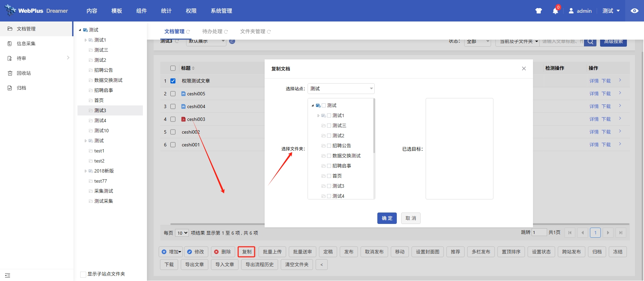This screenshot has height=281, width=644.
Task: Check the 招聘公告 folder in dialog
Action: pyautogui.click(x=329, y=146)
